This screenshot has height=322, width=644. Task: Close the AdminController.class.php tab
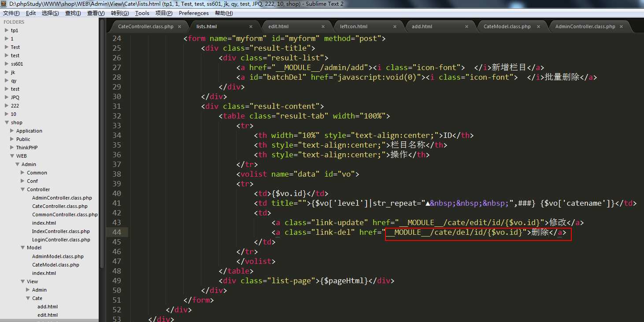pyautogui.click(x=621, y=26)
